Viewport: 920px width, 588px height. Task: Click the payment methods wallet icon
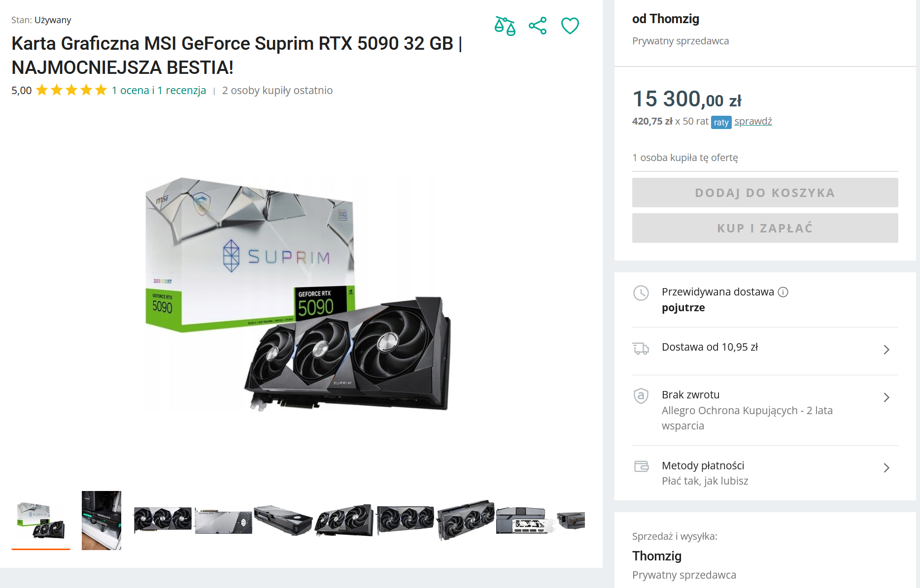[641, 466]
